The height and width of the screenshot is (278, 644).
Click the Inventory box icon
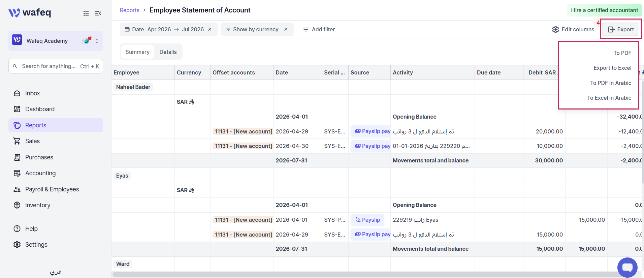17,205
